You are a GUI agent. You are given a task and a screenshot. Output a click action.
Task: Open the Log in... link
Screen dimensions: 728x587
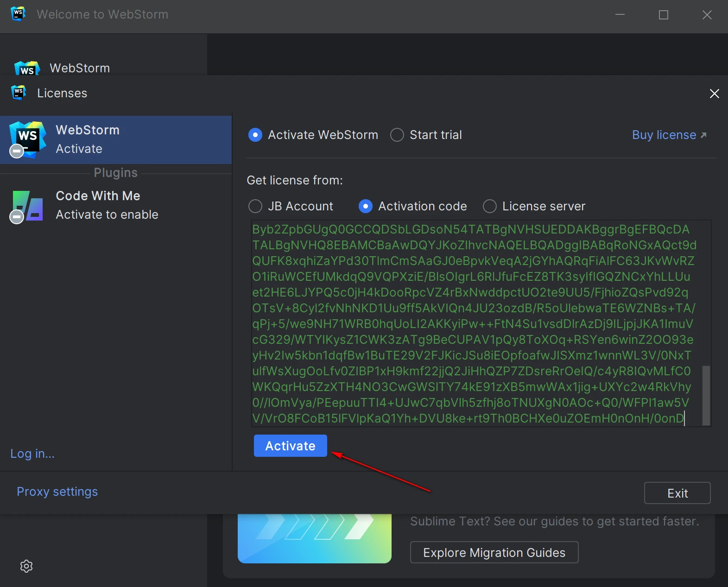(32, 454)
